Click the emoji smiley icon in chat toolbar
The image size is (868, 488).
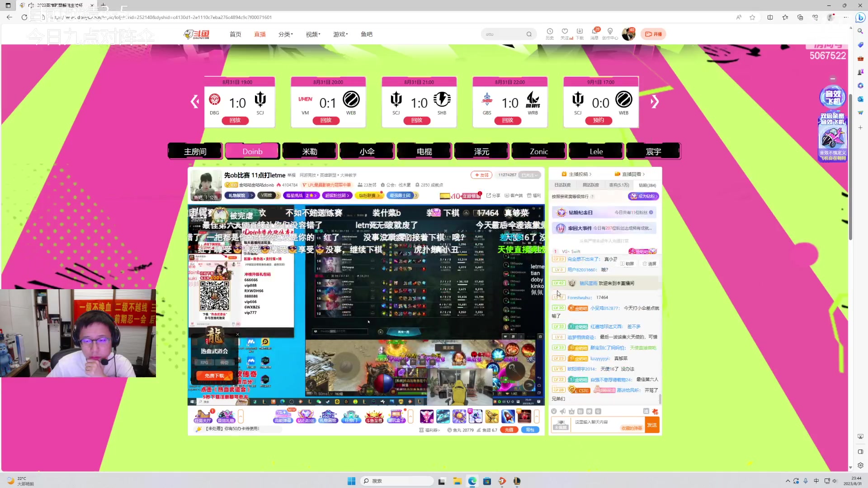554,411
